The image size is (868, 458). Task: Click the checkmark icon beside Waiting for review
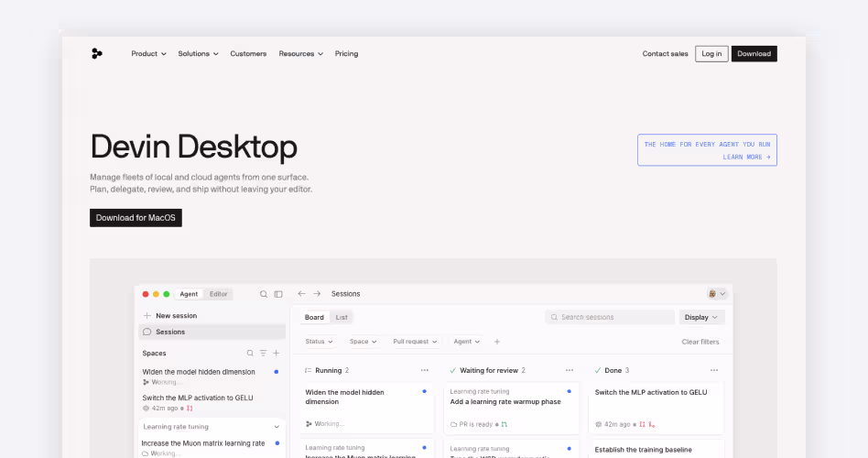pyautogui.click(x=453, y=370)
